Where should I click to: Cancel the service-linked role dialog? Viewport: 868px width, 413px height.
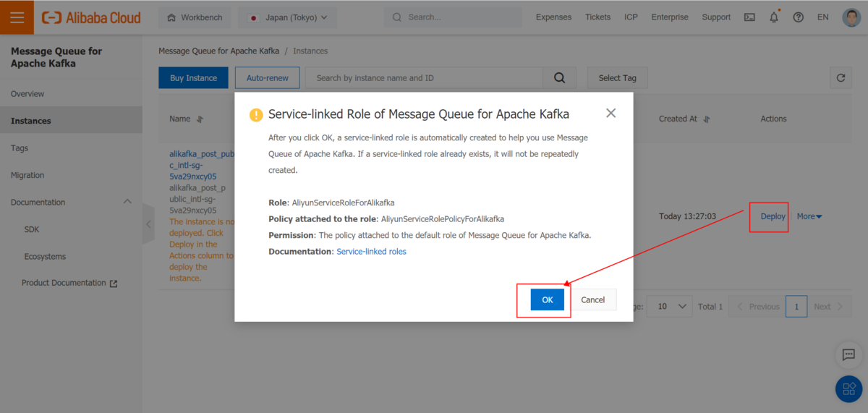point(593,300)
